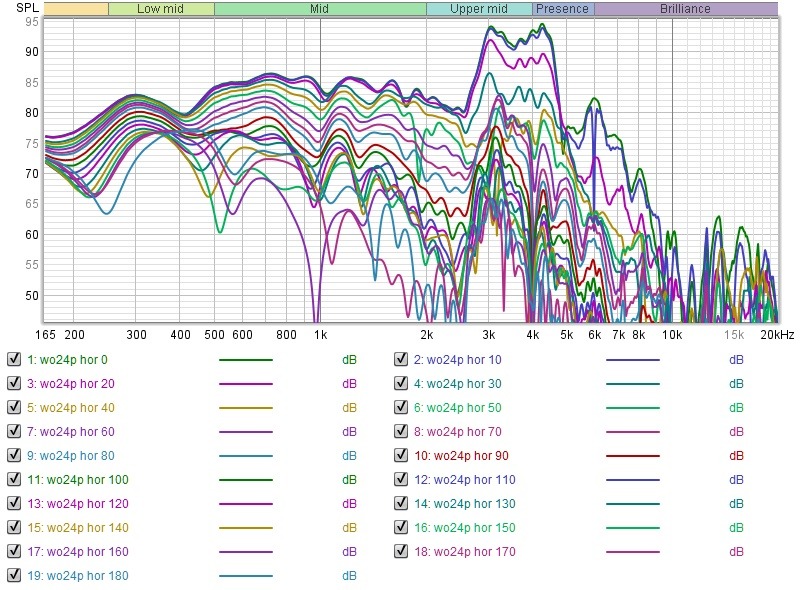
Task: Click the '1k' frequency axis label
Action: 320,335
